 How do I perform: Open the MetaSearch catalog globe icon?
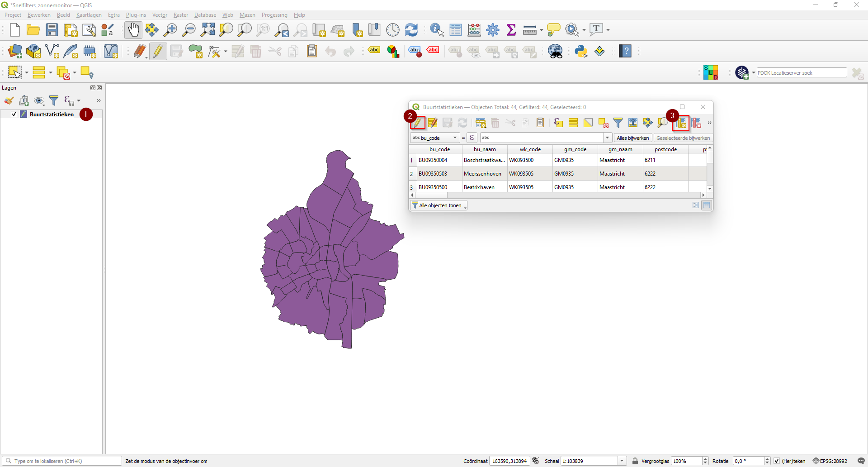coord(556,51)
